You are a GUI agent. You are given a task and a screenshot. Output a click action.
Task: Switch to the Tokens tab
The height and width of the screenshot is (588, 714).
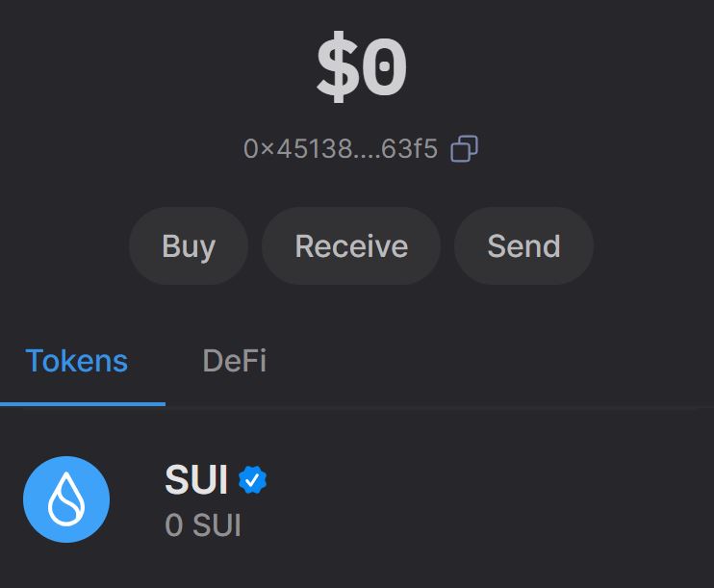click(x=77, y=361)
